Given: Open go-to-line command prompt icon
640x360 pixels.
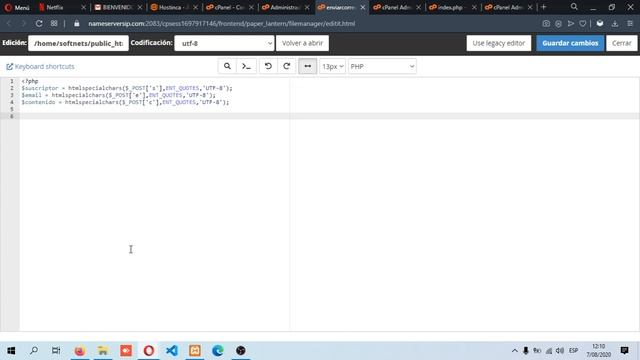Looking at the screenshot, I should click(246, 66).
